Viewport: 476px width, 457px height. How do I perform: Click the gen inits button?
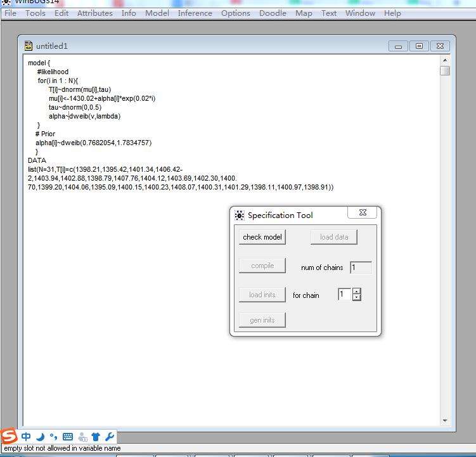(262, 320)
